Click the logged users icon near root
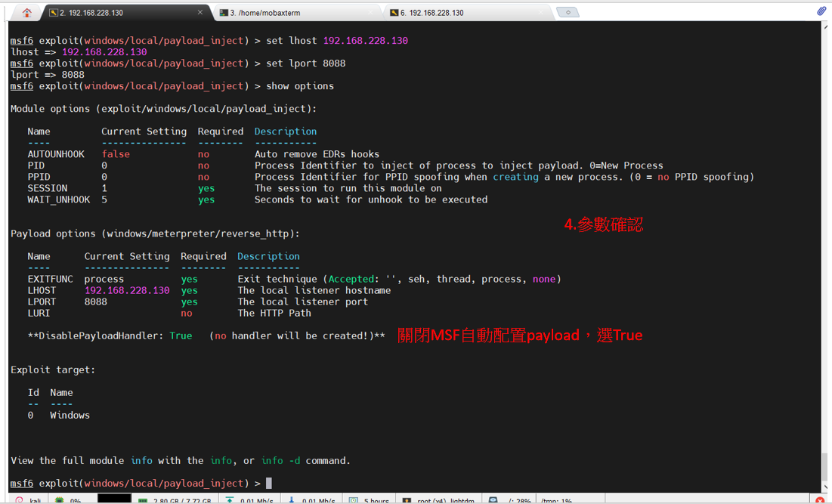 (x=407, y=500)
